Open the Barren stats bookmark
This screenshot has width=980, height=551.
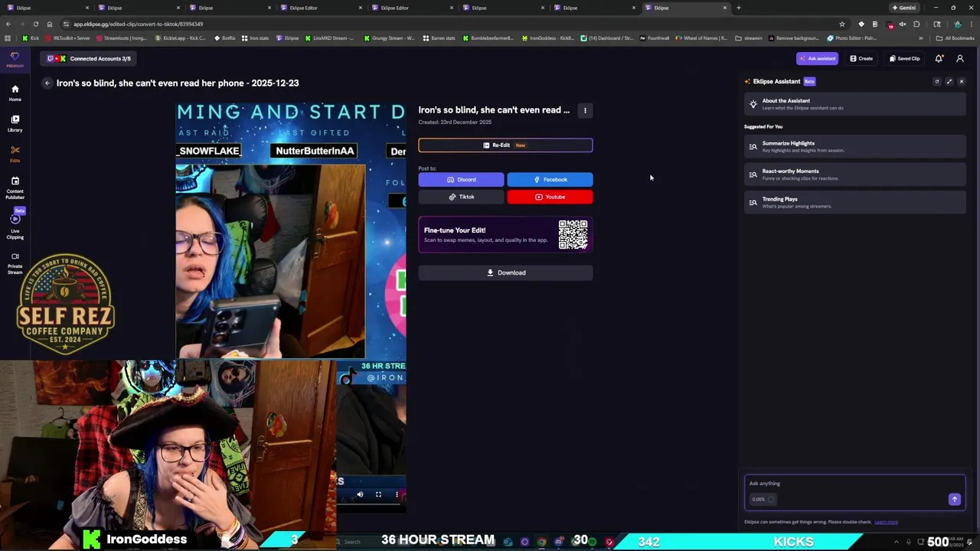tap(439, 37)
